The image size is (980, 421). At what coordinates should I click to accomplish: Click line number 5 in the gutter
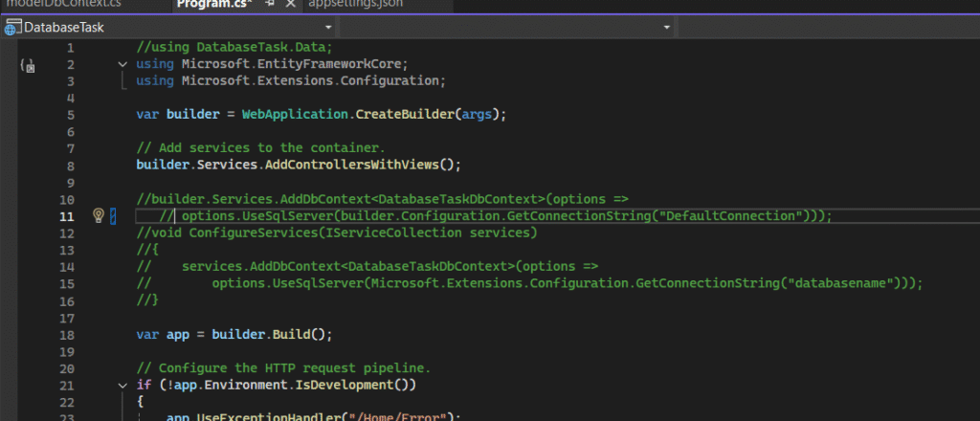(70, 115)
